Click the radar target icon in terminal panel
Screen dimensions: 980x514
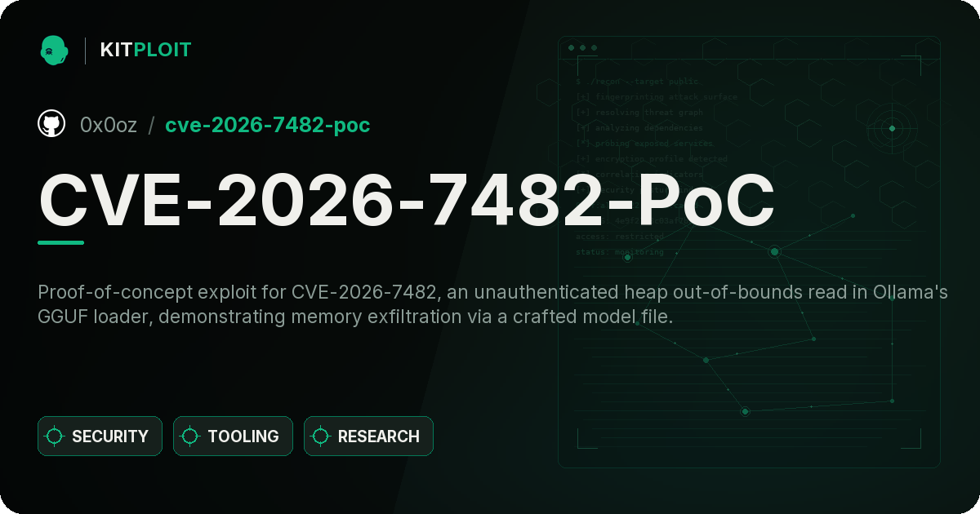pyautogui.click(x=892, y=128)
